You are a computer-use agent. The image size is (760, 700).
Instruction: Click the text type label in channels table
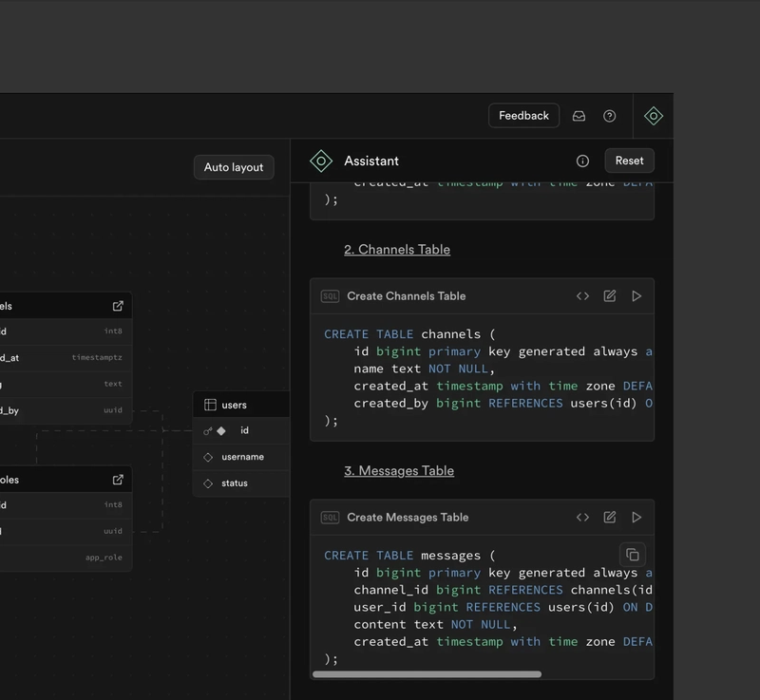[x=113, y=384]
